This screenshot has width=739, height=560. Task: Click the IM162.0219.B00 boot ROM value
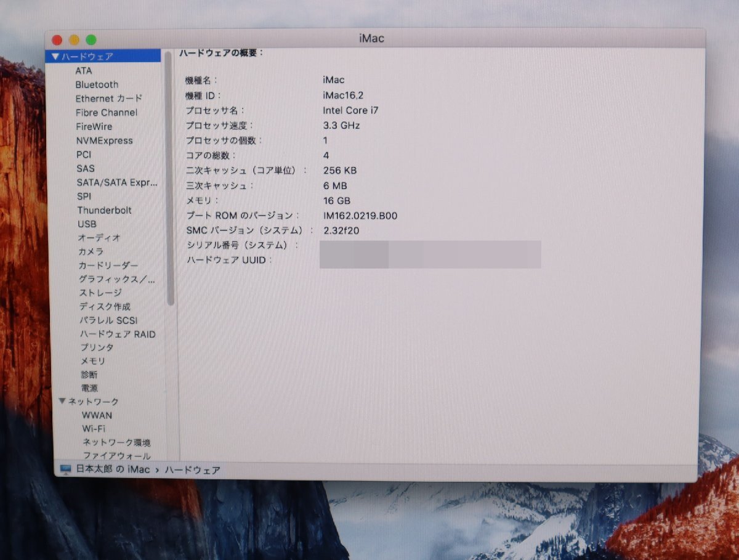[360, 216]
